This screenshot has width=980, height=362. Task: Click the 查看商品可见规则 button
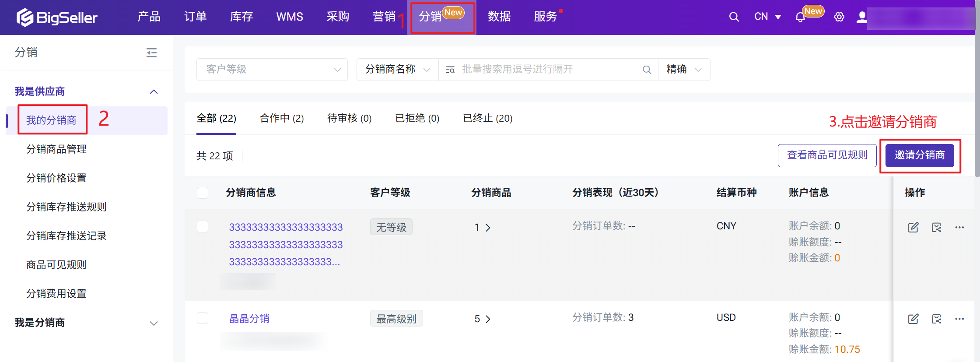click(827, 155)
